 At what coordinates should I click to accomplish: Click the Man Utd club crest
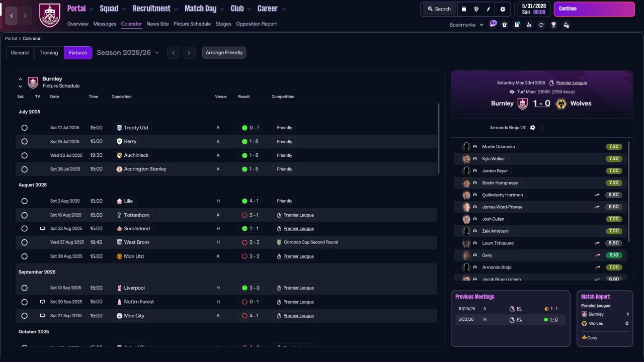(x=119, y=256)
